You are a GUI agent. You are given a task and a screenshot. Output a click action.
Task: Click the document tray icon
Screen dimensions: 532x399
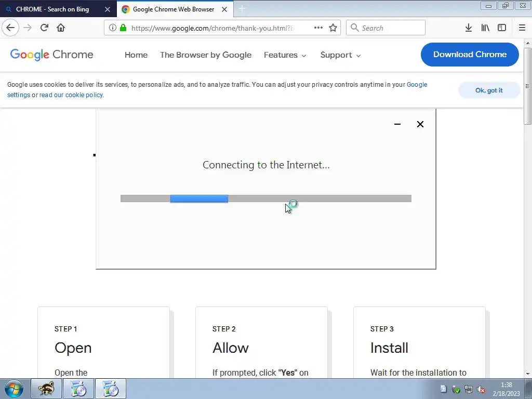pyautogui.click(x=444, y=389)
